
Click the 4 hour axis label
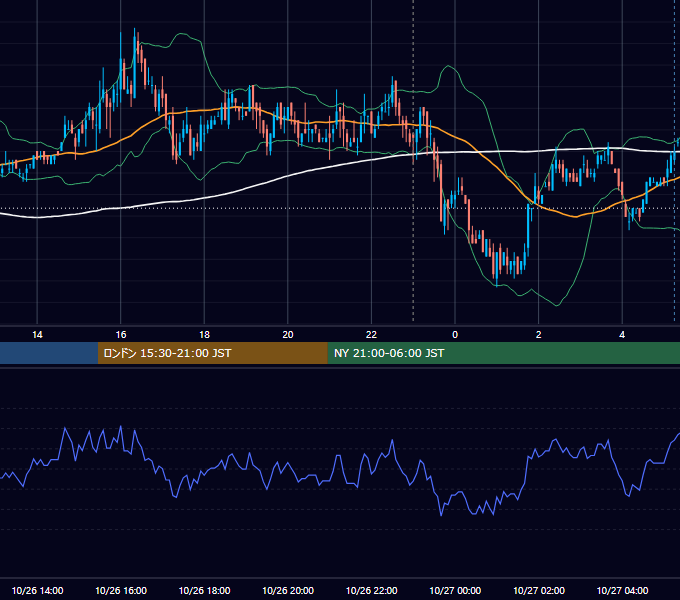pyautogui.click(x=622, y=335)
